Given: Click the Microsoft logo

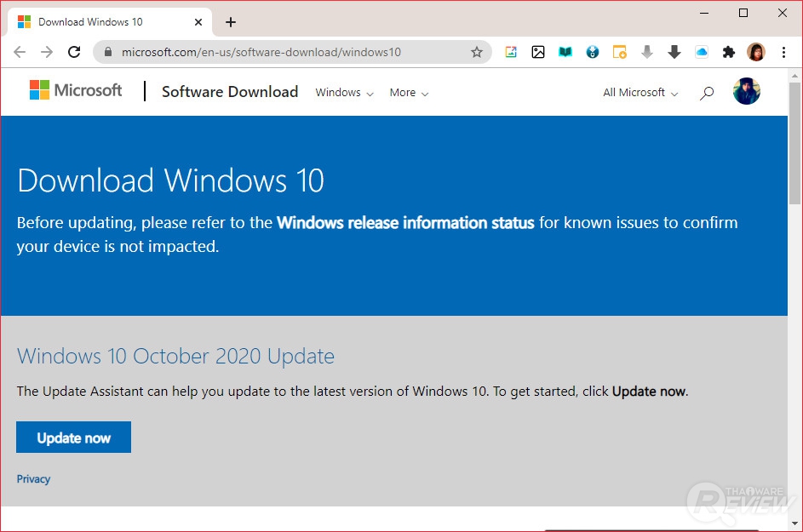Looking at the screenshot, I should 76,91.
